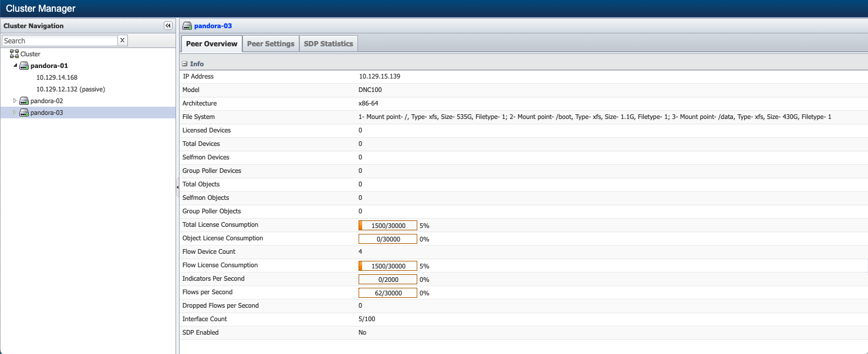Click Total License Consumption progress bar
Screen dimensions: 868x354
(388, 225)
